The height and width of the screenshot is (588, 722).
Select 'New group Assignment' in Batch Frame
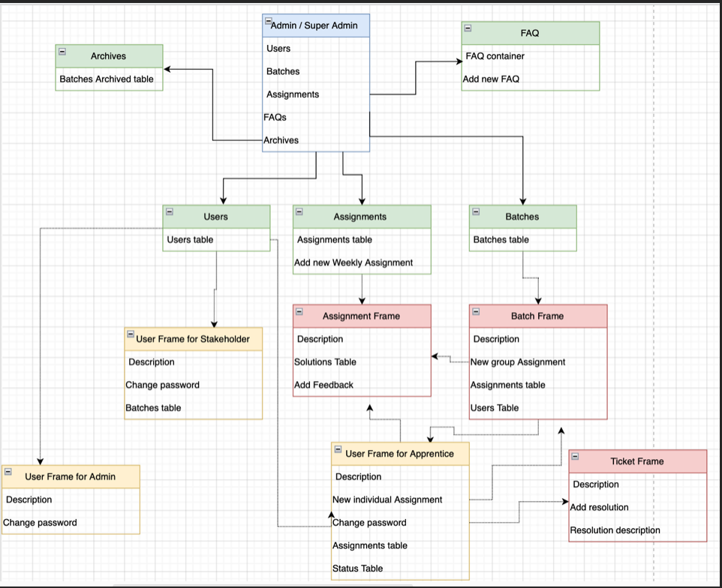[x=518, y=361]
